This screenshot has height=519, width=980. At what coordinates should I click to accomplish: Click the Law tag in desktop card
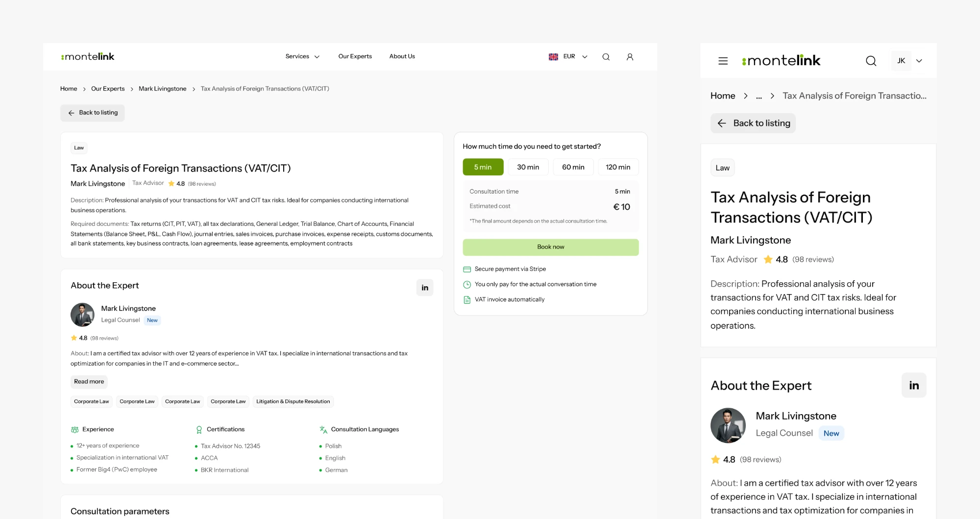(x=79, y=148)
